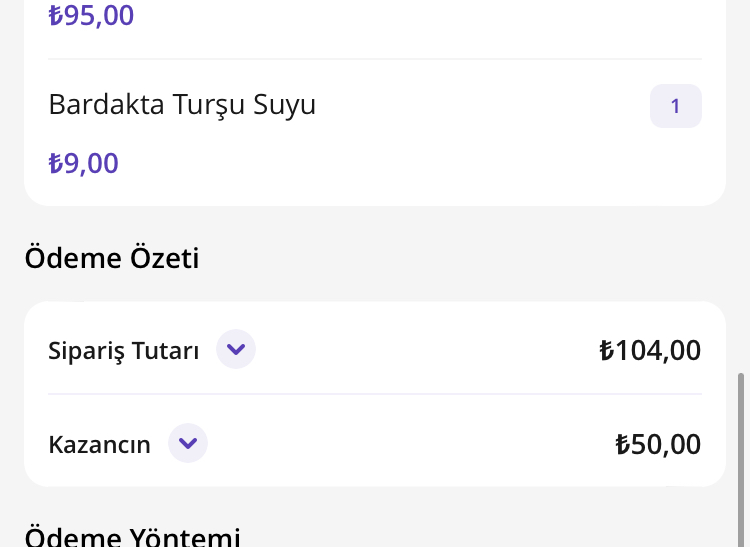Click the ₺95,00 price at top
750x547 pixels.
coord(91,16)
